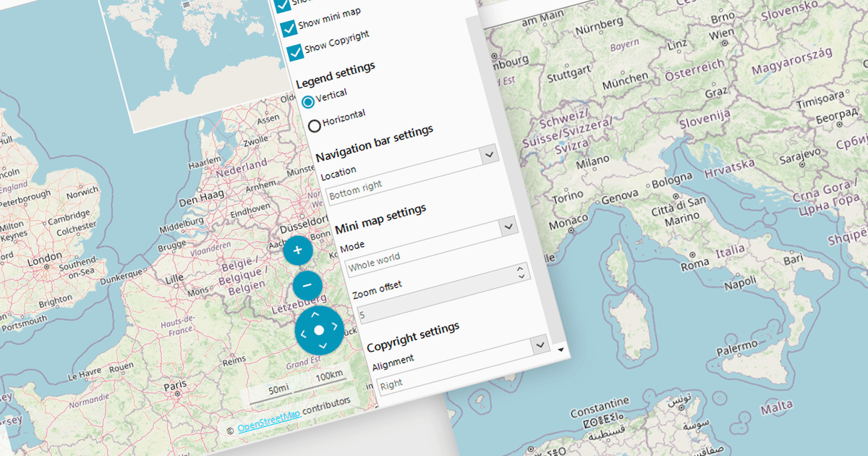This screenshot has height=456, width=868.
Task: Click the 50mi 100km scale bar
Action: [297, 386]
